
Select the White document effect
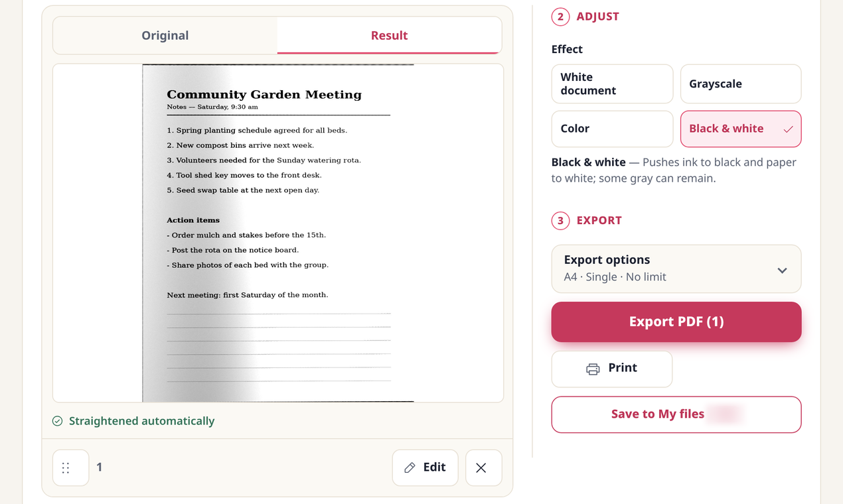[612, 84]
